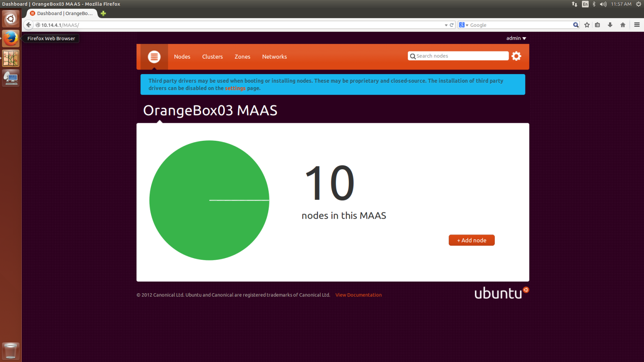644x362 pixels.
Task: Launch the Remmina remote desktop icon in launcher
Action: coord(10,78)
